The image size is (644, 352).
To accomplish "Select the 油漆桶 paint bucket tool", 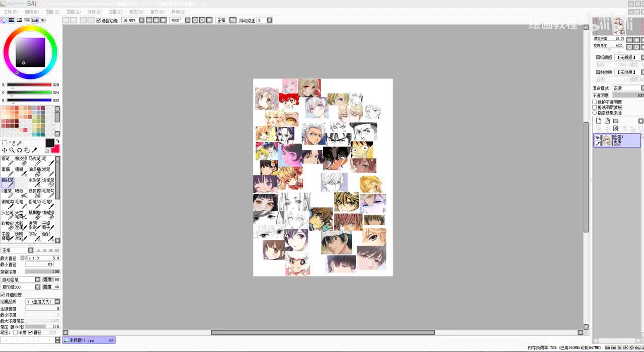I will point(34,172).
